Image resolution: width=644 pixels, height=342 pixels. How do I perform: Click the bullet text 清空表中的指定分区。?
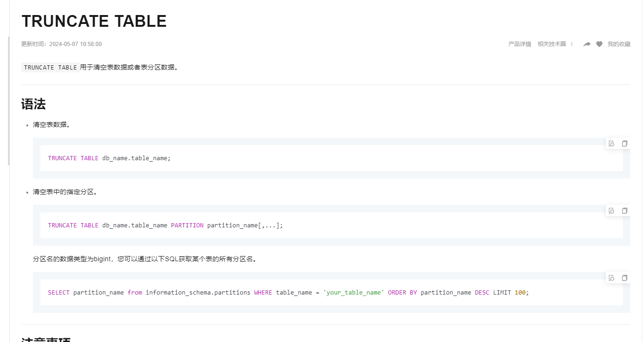[65, 192]
